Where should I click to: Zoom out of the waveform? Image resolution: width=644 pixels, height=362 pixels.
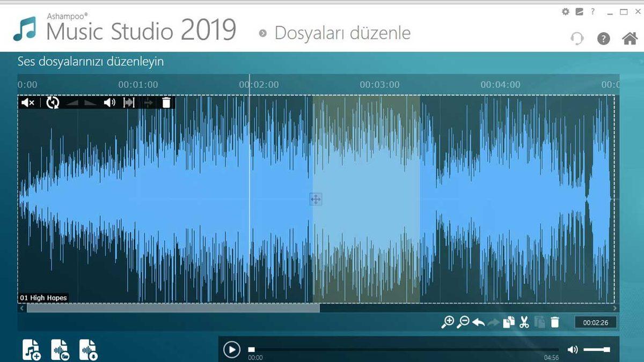point(463,322)
